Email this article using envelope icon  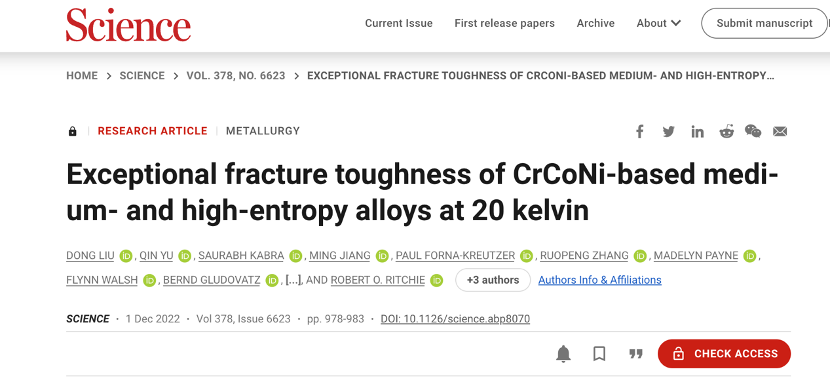pos(780,131)
